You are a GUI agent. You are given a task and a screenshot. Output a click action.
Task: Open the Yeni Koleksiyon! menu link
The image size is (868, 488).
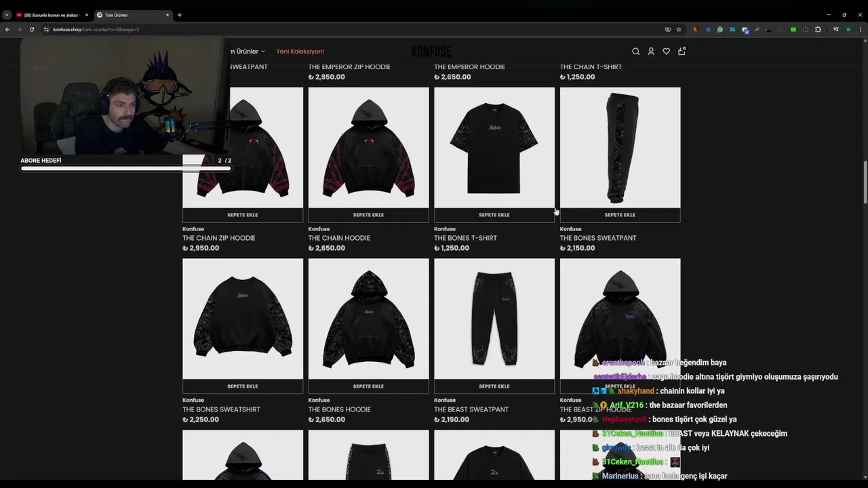(300, 52)
